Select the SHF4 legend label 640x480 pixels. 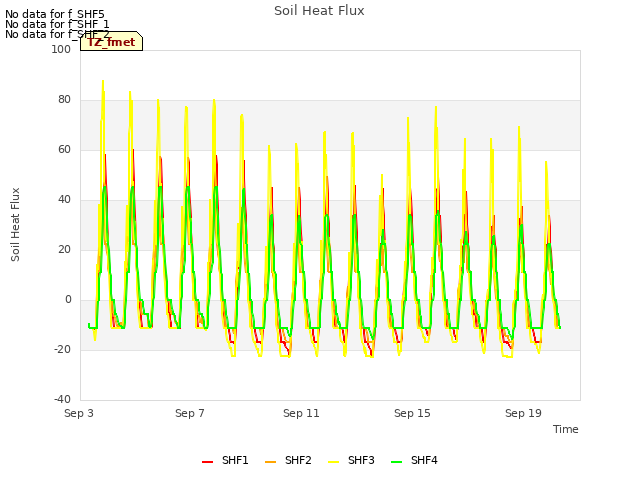click(424, 460)
